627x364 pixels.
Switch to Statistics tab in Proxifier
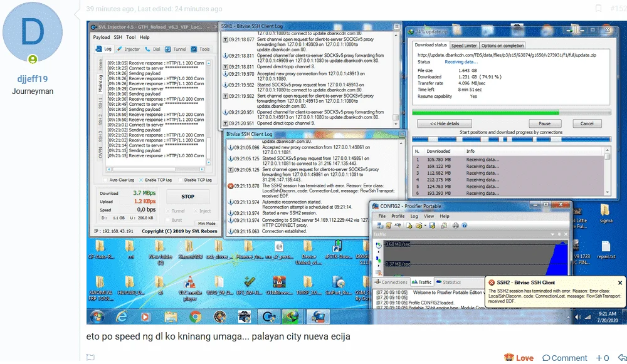(x=448, y=282)
